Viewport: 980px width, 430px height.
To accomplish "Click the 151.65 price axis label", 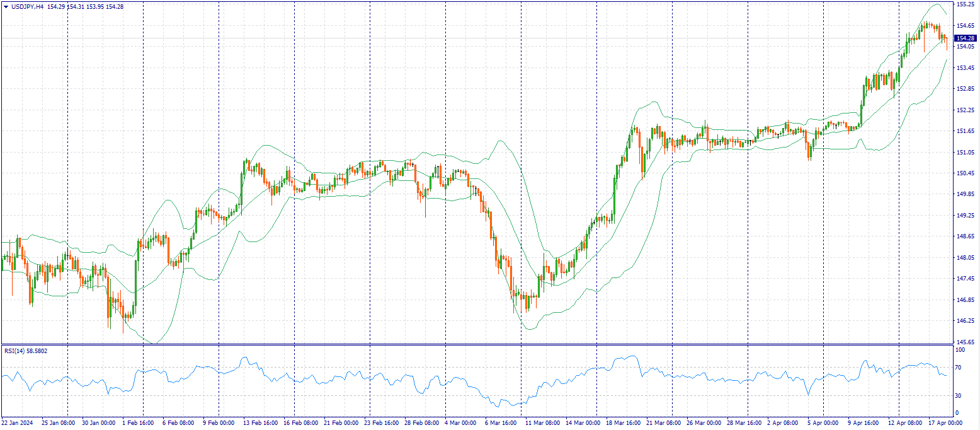I will pyautogui.click(x=964, y=131).
